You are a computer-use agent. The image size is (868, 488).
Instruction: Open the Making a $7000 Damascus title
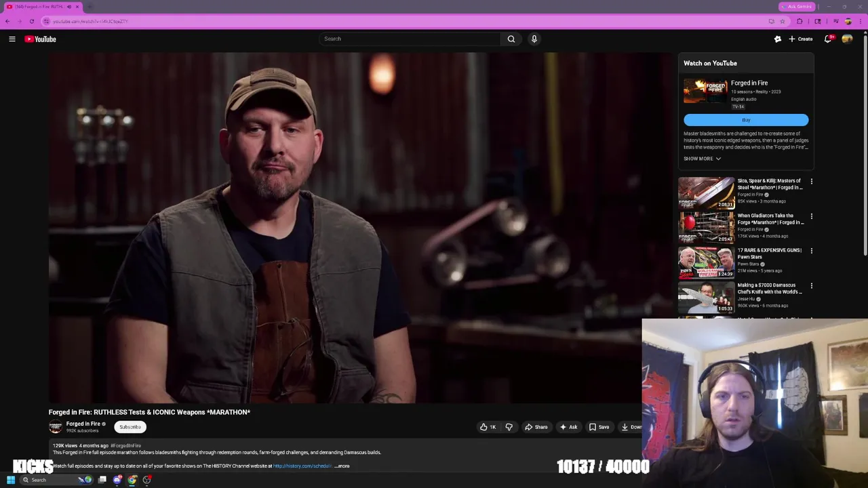(770, 289)
